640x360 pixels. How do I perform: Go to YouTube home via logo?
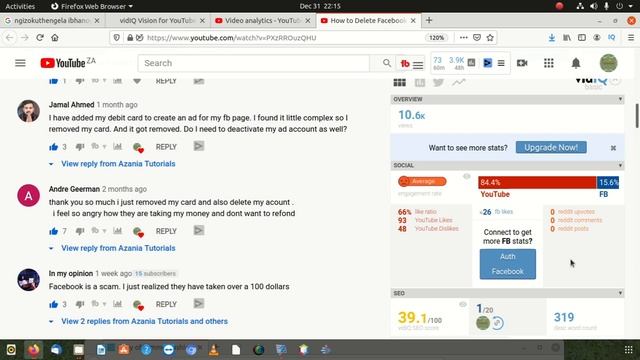(x=63, y=63)
